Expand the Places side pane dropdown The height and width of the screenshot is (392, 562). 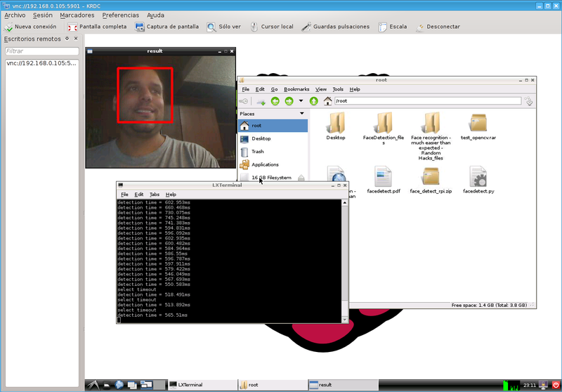tap(302, 113)
